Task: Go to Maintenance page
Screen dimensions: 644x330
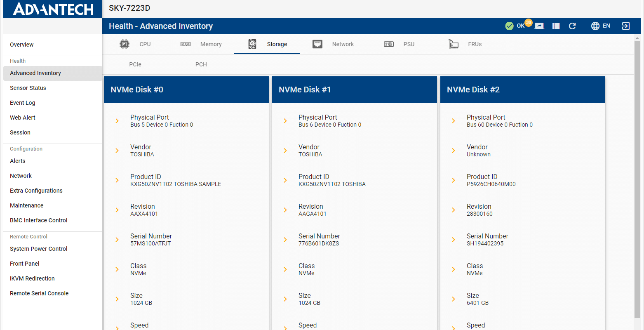Action: 53,205
